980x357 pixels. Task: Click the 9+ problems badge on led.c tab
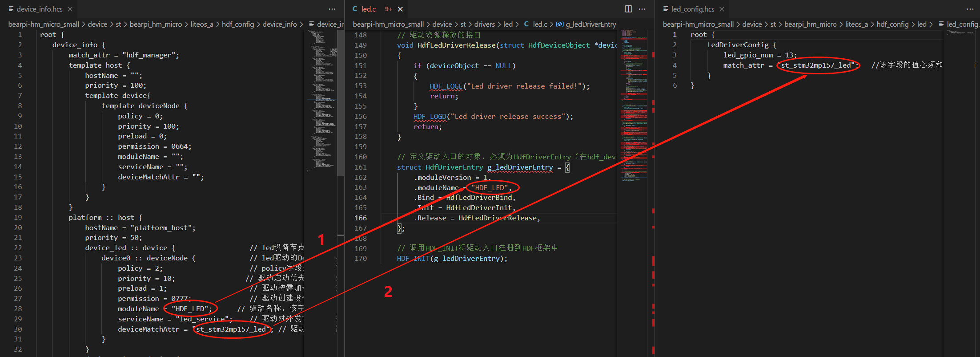coord(389,9)
